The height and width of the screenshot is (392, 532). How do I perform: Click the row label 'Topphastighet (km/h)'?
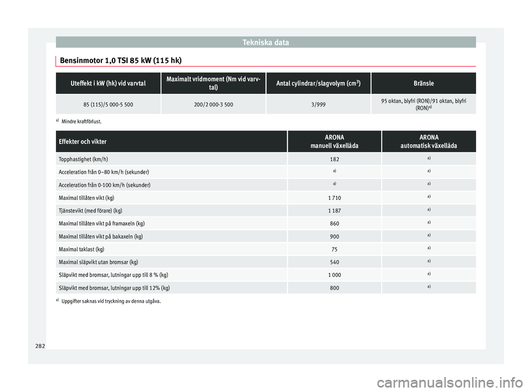tap(84, 159)
